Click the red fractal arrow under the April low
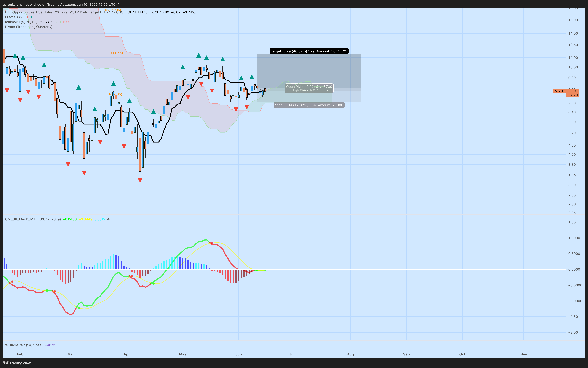Image resolution: width=588 pixels, height=368 pixels. (140, 180)
